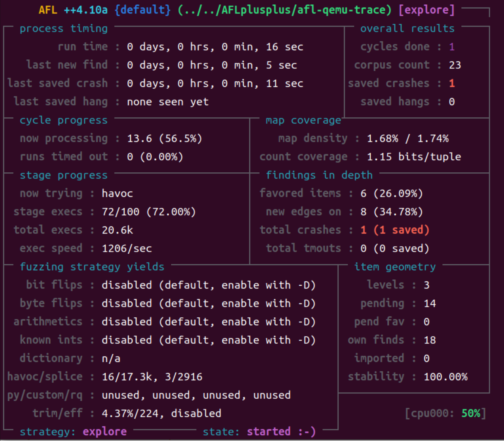This screenshot has height=441, width=504.
Task: Click the '[explore]' tag in the title line
Action: coord(426,9)
